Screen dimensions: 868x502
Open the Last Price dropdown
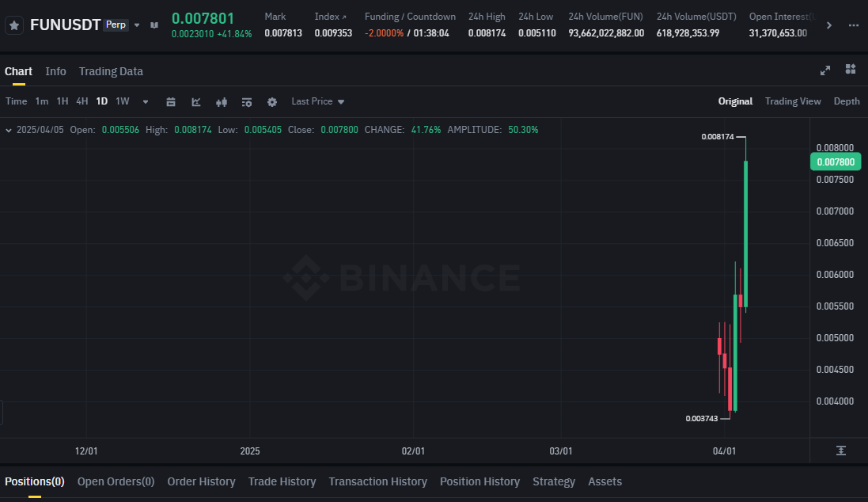click(x=318, y=101)
